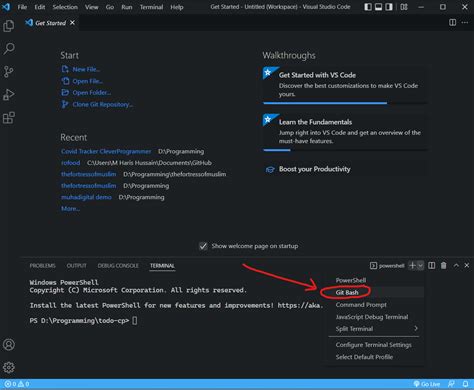The height and width of the screenshot is (390, 474).
Task: Select the Terminal panel tab
Action: [x=162, y=266]
